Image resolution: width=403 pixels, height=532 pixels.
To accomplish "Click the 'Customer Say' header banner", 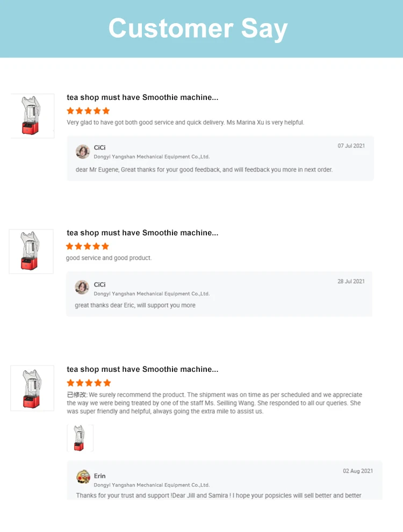I will [x=201, y=29].
